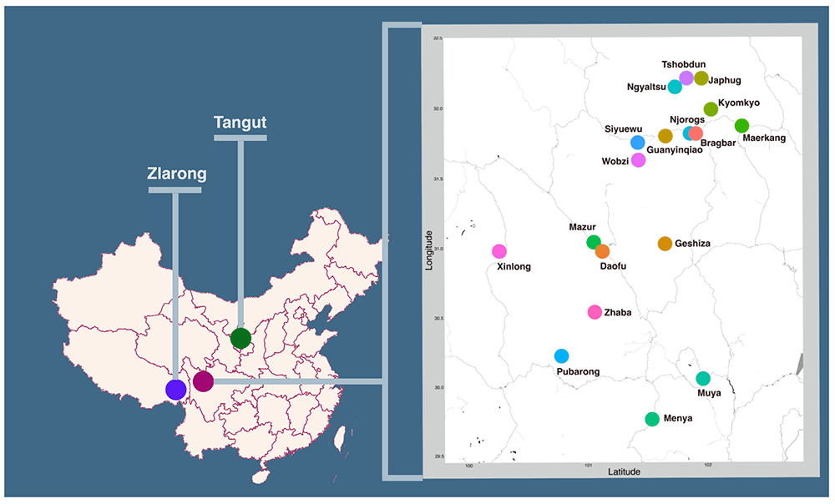
Task: Click the "Japhug" text label
Action: [x=725, y=80]
